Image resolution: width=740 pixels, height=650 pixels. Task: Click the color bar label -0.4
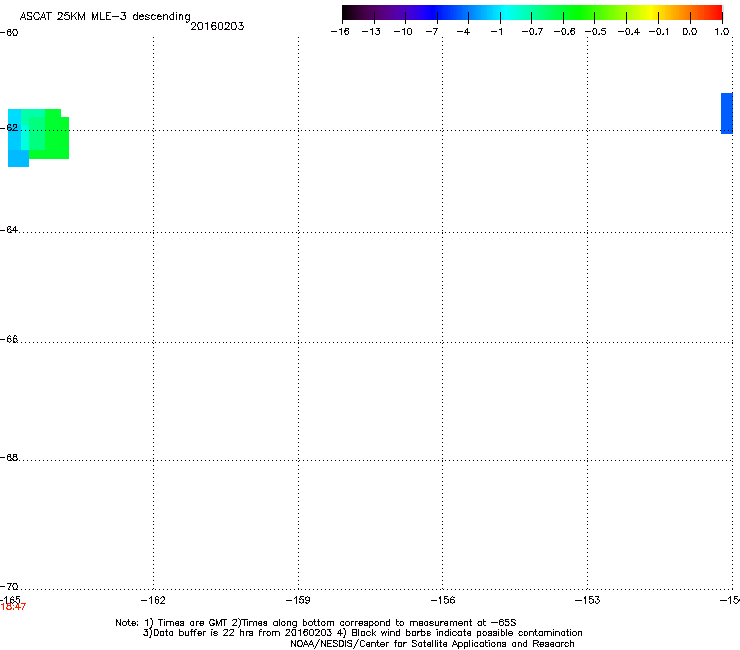pyautogui.click(x=629, y=32)
